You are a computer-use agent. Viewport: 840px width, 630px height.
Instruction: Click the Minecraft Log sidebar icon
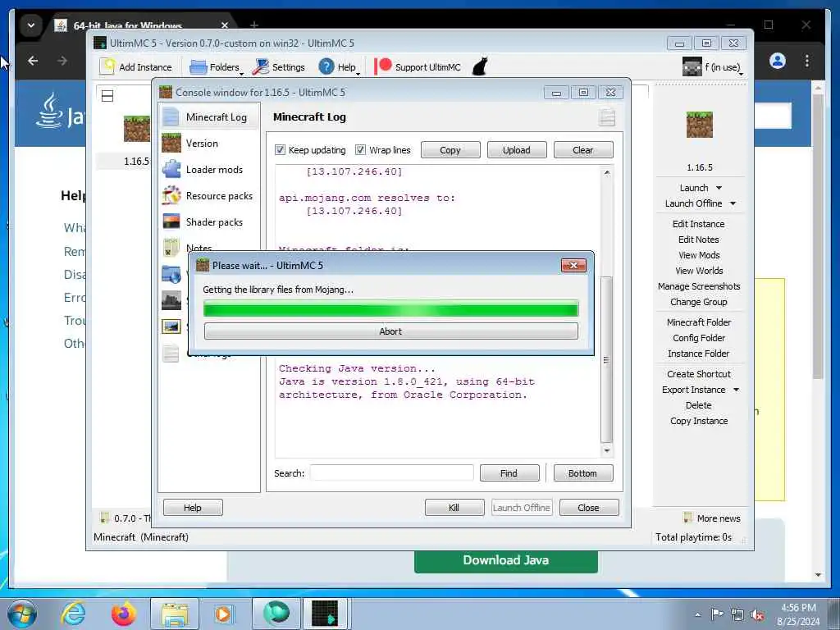pyautogui.click(x=171, y=116)
